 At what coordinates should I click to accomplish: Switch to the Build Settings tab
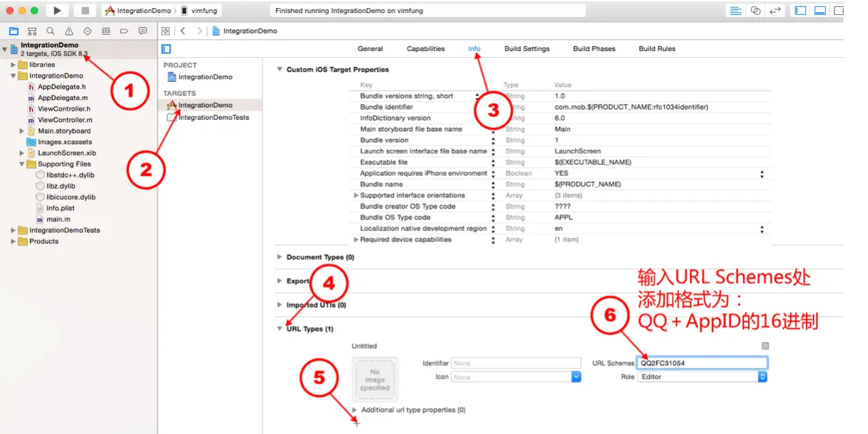tap(527, 49)
